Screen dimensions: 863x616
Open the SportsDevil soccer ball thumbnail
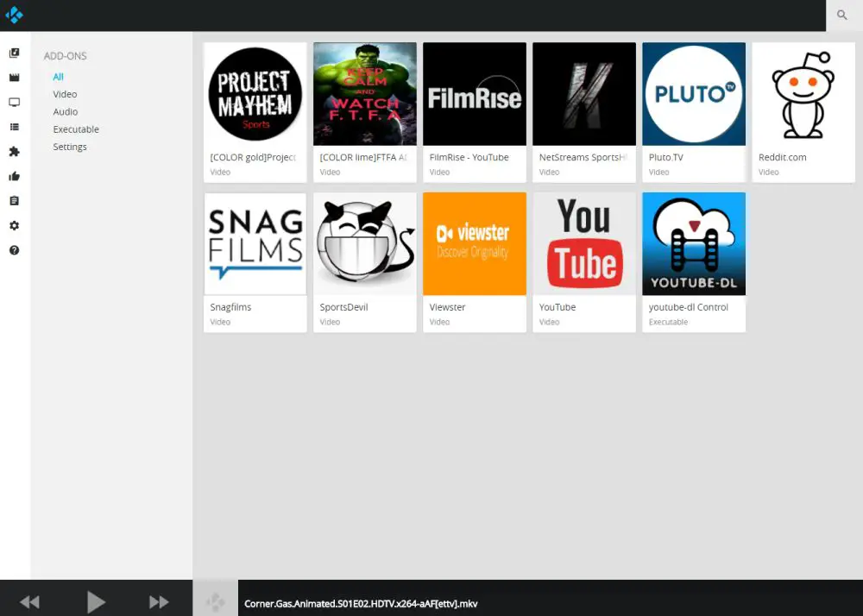pos(365,243)
